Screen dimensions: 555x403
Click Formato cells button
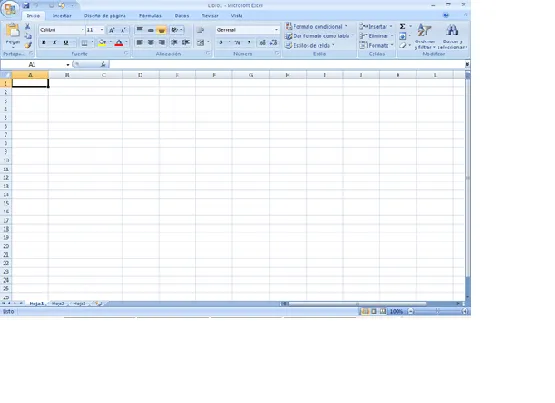click(x=376, y=46)
